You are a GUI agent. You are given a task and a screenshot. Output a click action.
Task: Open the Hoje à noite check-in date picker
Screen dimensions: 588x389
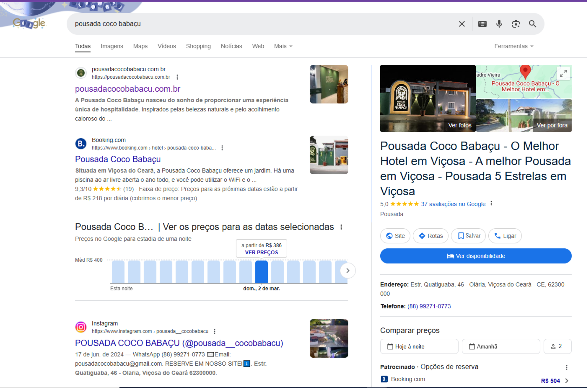pyautogui.click(x=419, y=346)
